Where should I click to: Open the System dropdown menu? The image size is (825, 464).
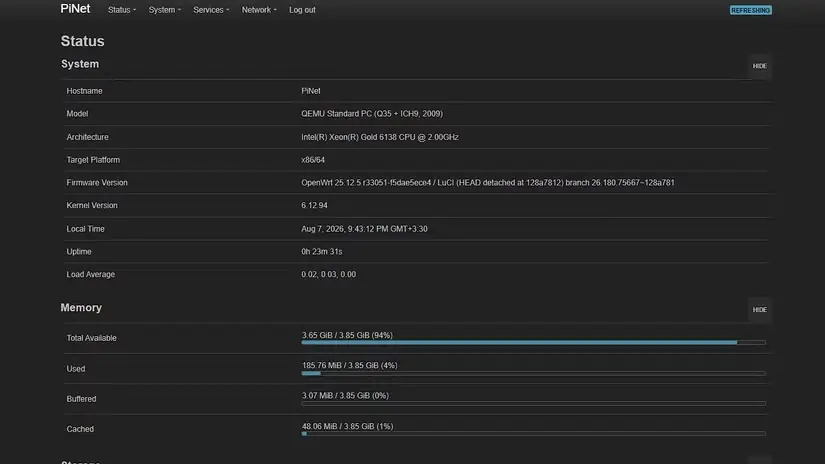point(165,10)
